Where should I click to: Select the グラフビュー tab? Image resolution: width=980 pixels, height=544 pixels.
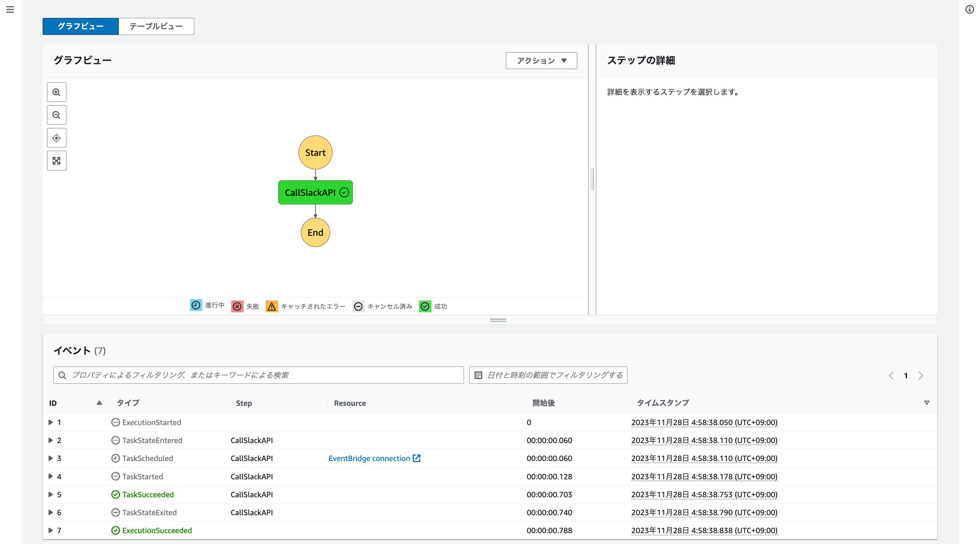click(81, 26)
